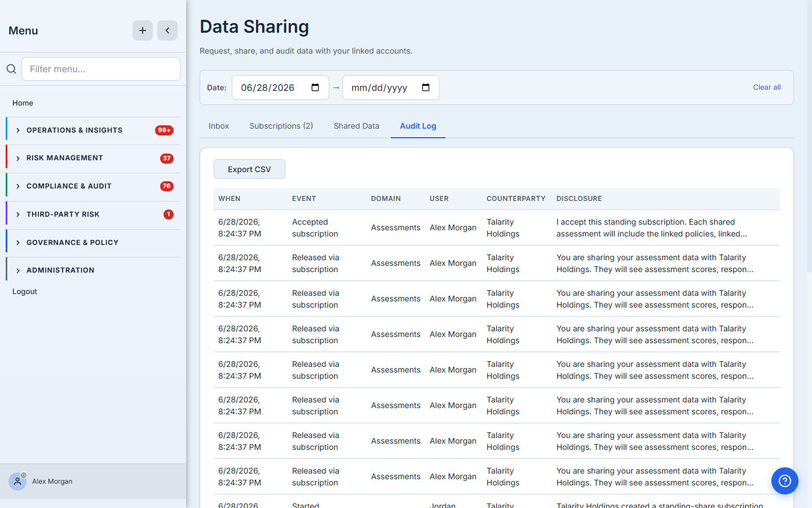
Task: Open the start date calendar picker icon
Action: click(x=315, y=87)
